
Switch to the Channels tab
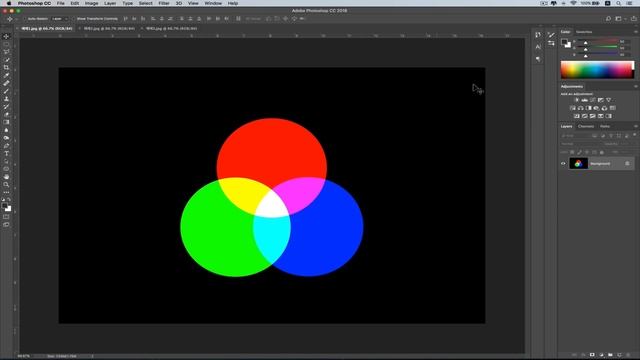(x=586, y=127)
